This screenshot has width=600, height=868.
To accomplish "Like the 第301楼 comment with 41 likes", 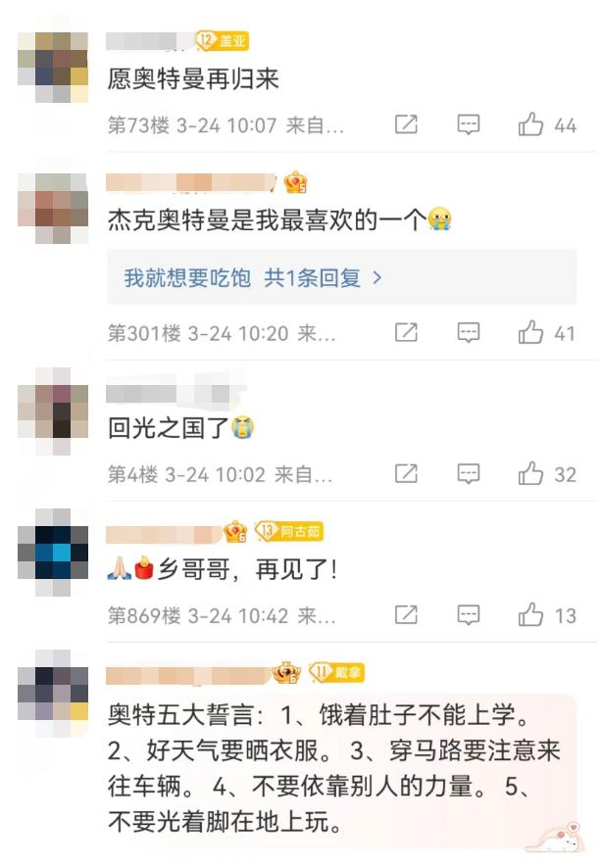I will tap(530, 333).
